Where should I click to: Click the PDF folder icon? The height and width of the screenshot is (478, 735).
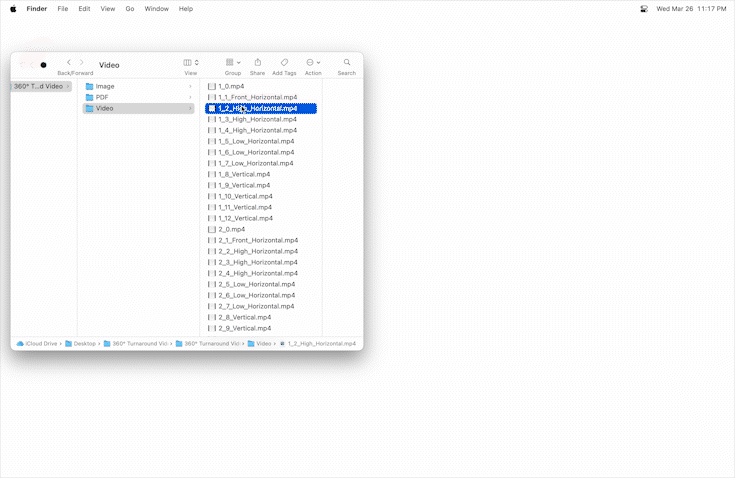[x=90, y=97]
